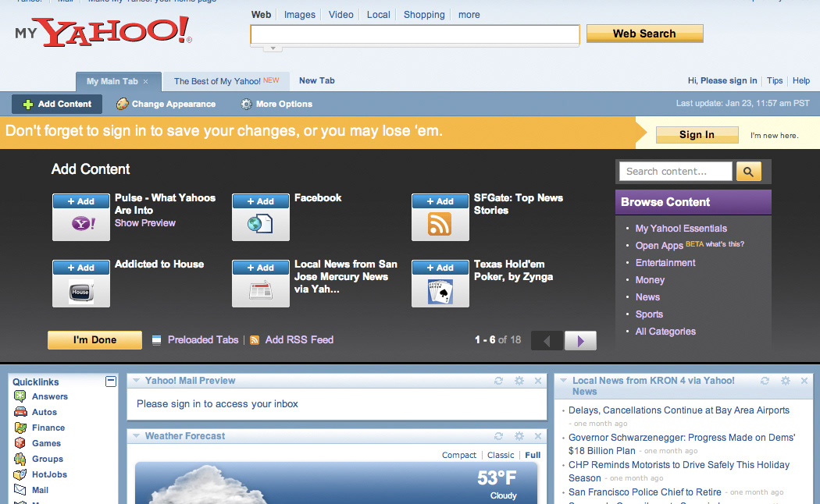Screen dimensions: 820x504
Task: Click the Search content field
Action: coord(676,172)
